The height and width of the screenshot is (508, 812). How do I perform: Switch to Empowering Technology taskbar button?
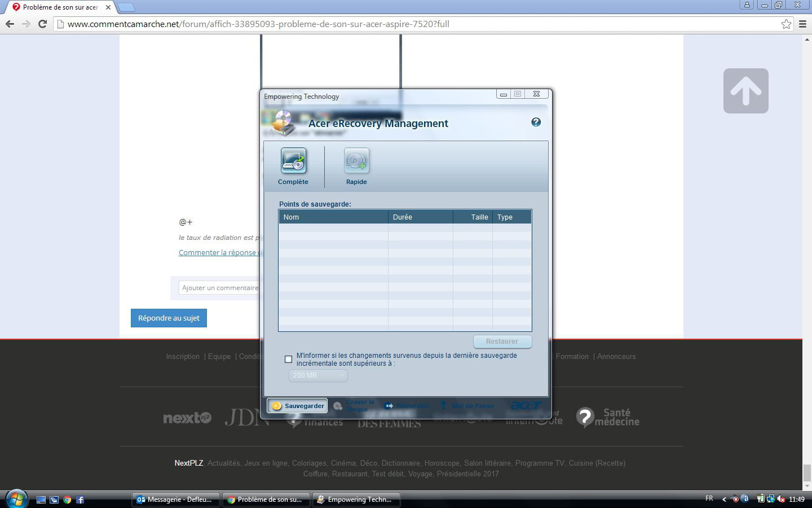[x=356, y=500]
